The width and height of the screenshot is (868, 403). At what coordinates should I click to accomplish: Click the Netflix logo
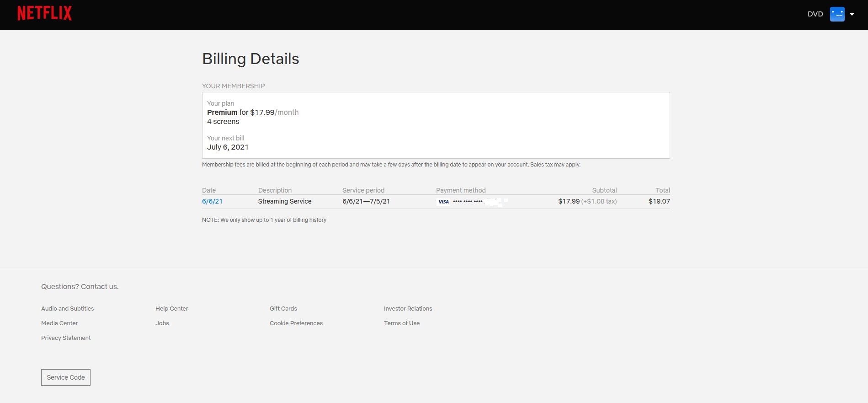44,13
